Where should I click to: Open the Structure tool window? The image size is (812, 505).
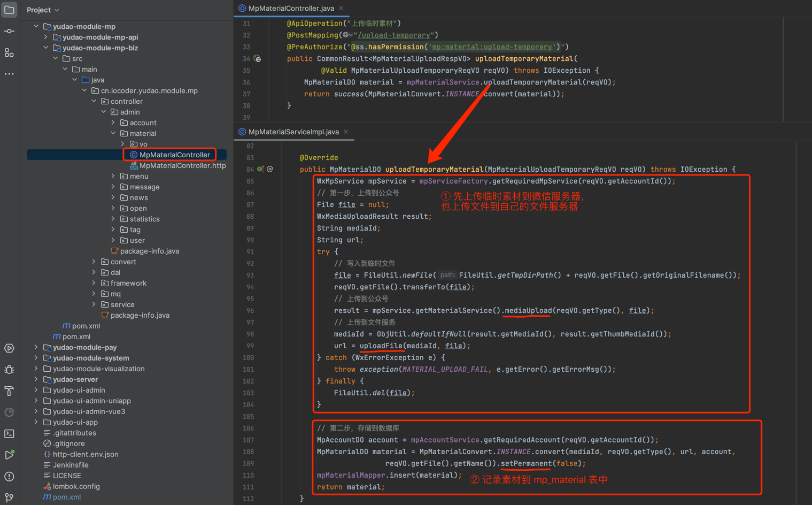(x=9, y=53)
